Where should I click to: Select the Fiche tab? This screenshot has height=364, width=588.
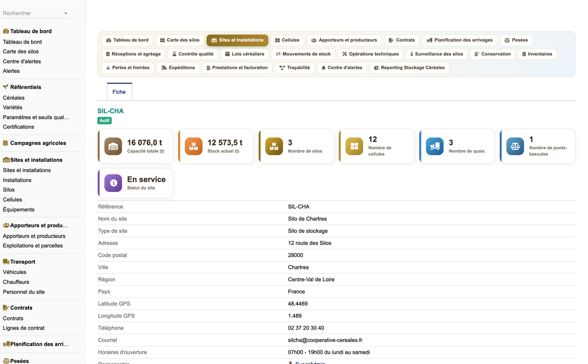coord(119,92)
